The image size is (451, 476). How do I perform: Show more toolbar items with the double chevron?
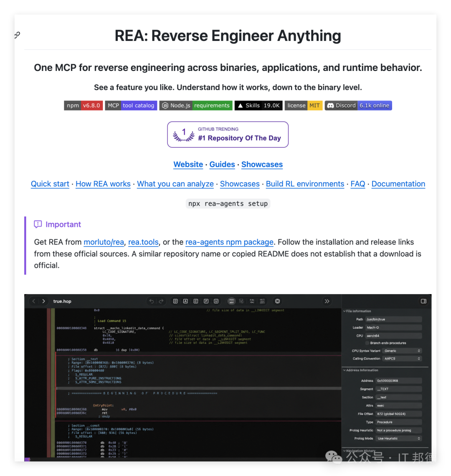[327, 301]
